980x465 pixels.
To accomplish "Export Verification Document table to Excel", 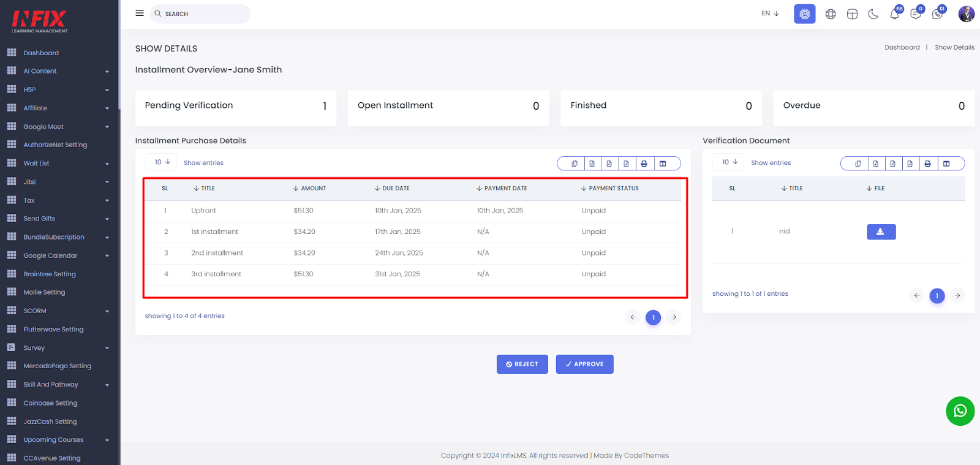I will tap(875, 164).
